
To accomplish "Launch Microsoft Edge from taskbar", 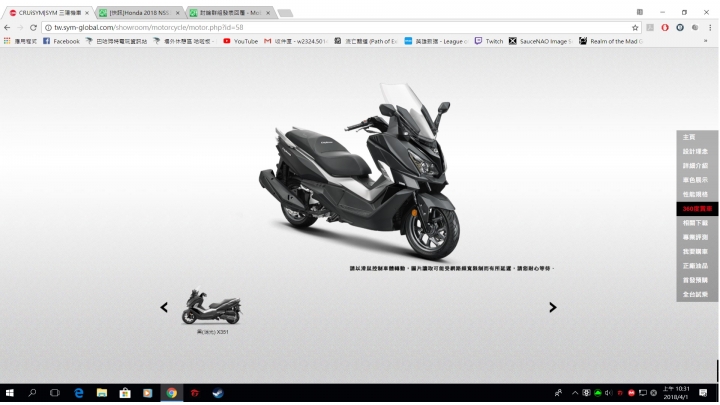I will [79, 393].
